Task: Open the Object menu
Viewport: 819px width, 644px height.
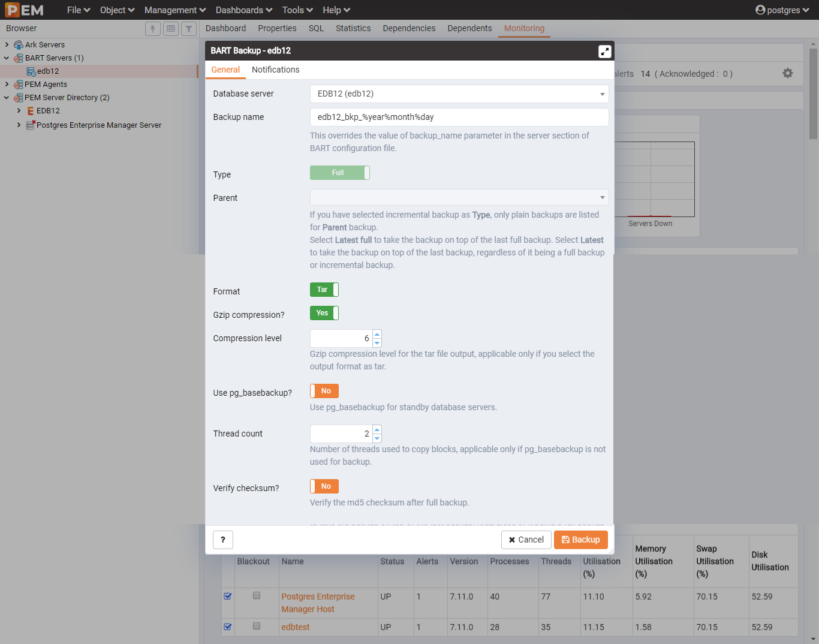Action: pyautogui.click(x=118, y=10)
